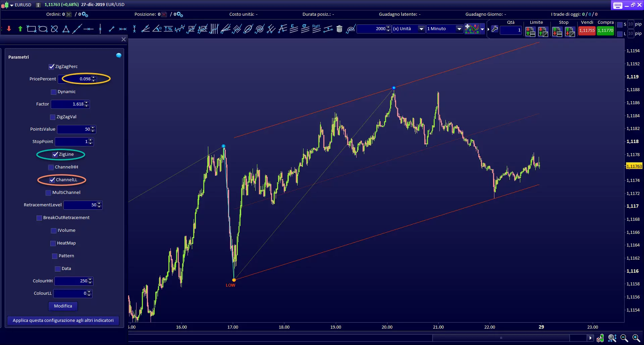Image resolution: width=644 pixels, height=345 pixels.
Task: Open the 1 Minuto timeframe dropdown
Action: click(444, 29)
